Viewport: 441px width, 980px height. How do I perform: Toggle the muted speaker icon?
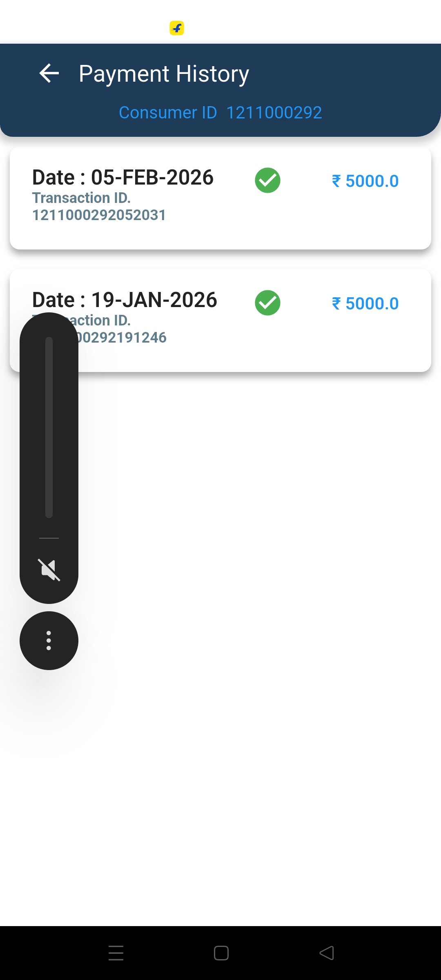49,570
